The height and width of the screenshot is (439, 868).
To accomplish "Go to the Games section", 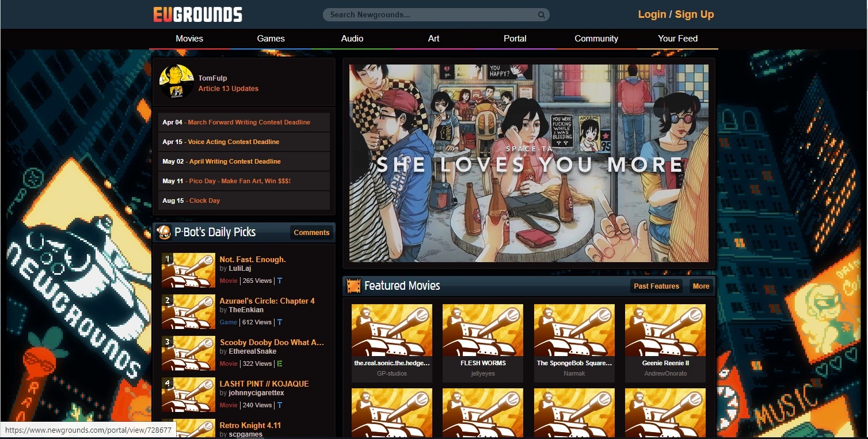I will tap(271, 39).
